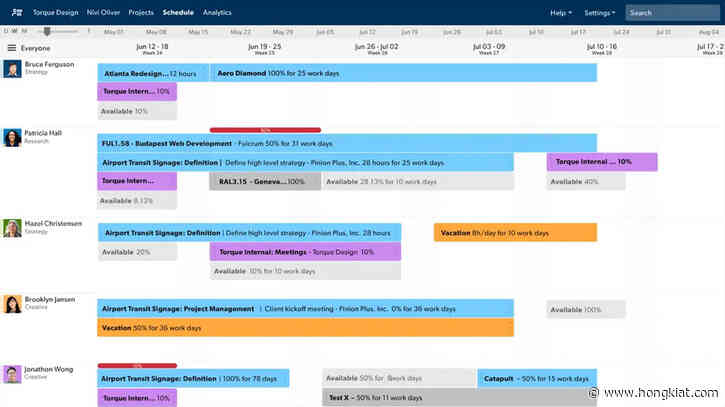Click Patricia's Available for 10 work days
Viewport: 725px width, 407px height.
pyautogui.click(x=418, y=181)
